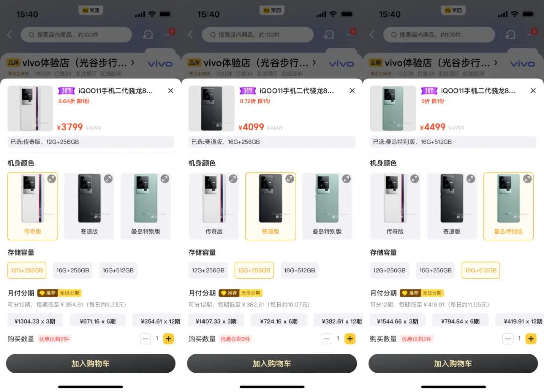
Task: Expand the store name chevron in the right screen
Action: point(496,63)
